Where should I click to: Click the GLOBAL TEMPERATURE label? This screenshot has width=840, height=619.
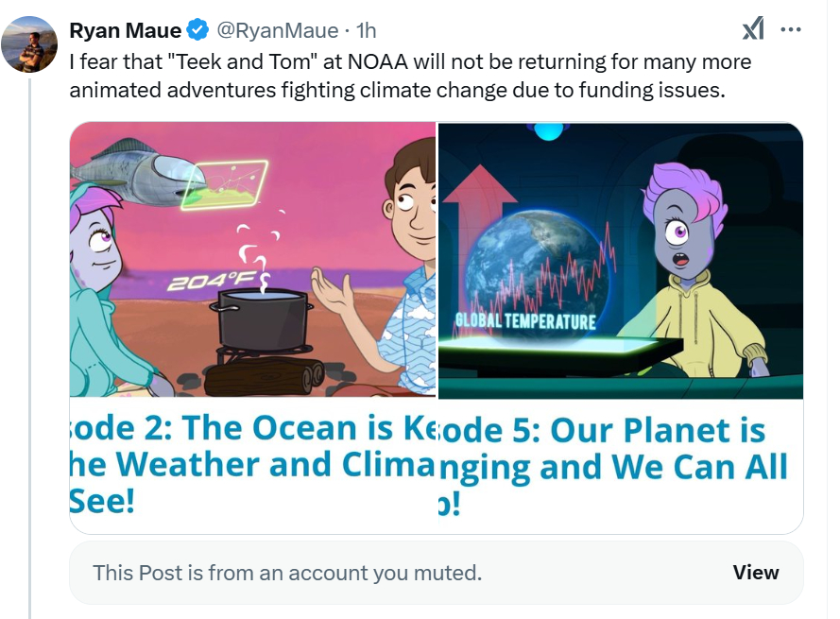525,320
